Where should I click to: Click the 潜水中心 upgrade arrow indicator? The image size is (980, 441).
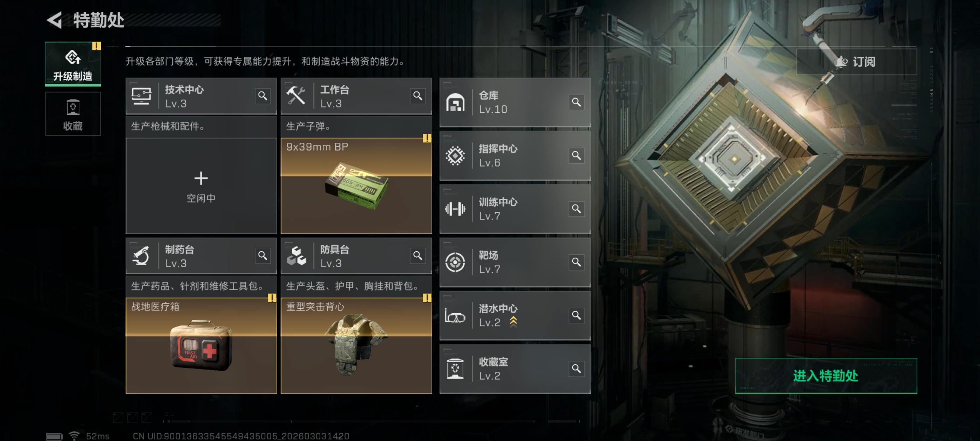[513, 322]
